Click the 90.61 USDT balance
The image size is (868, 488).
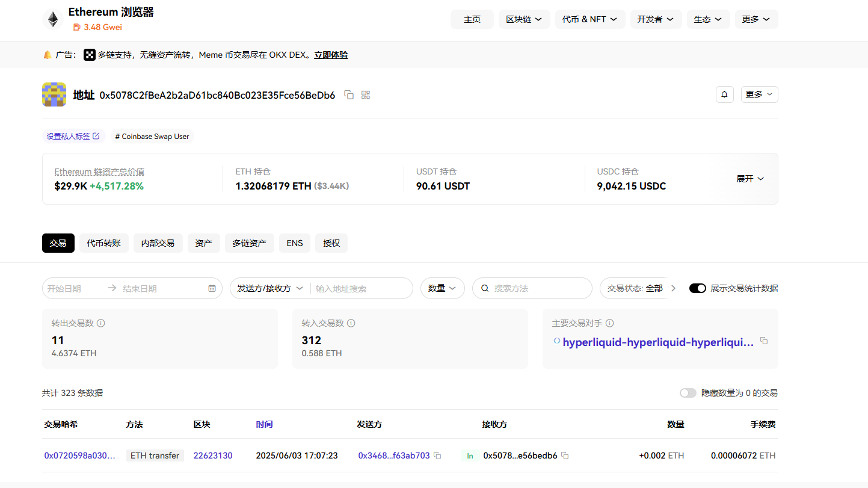point(443,186)
